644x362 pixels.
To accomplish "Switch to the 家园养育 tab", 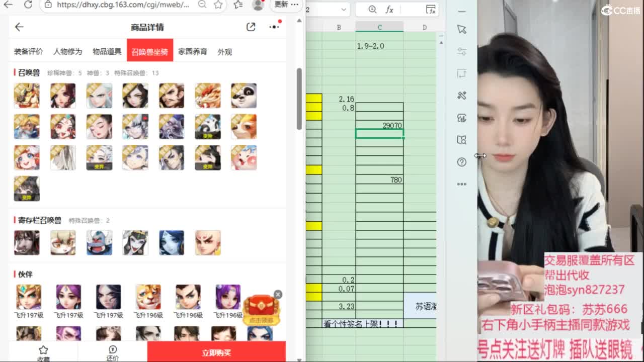I will click(193, 51).
